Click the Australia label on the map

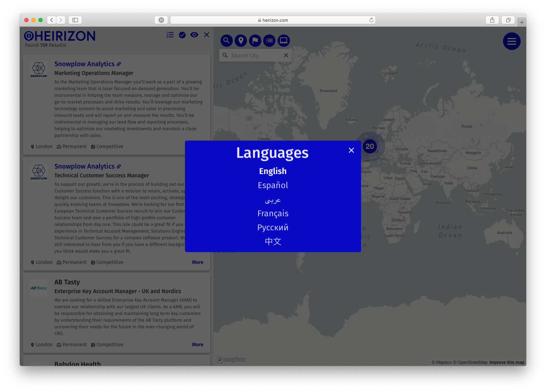505,233
